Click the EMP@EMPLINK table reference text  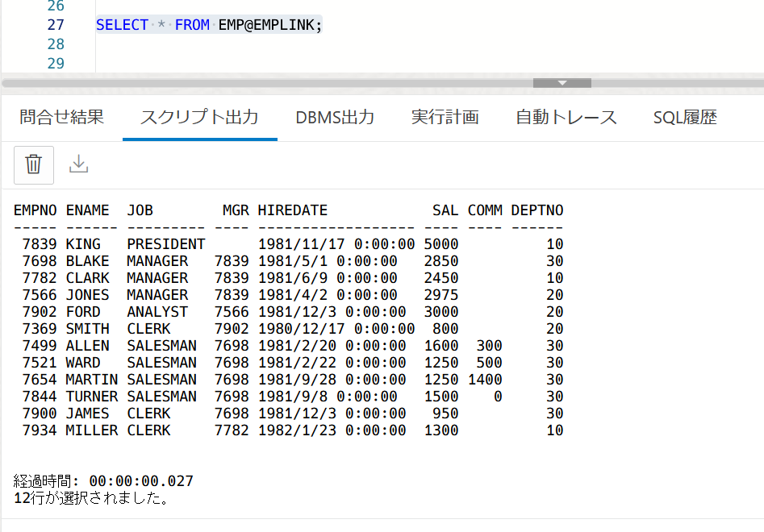coord(266,25)
